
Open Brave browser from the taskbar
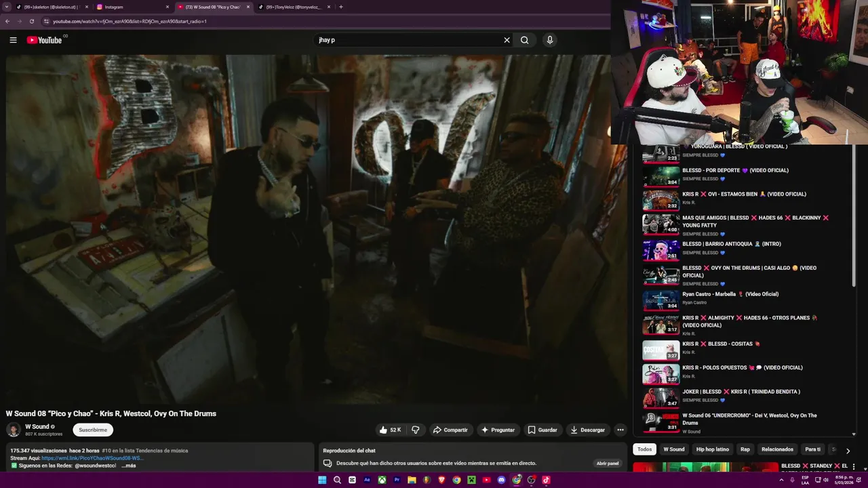[x=441, y=480]
